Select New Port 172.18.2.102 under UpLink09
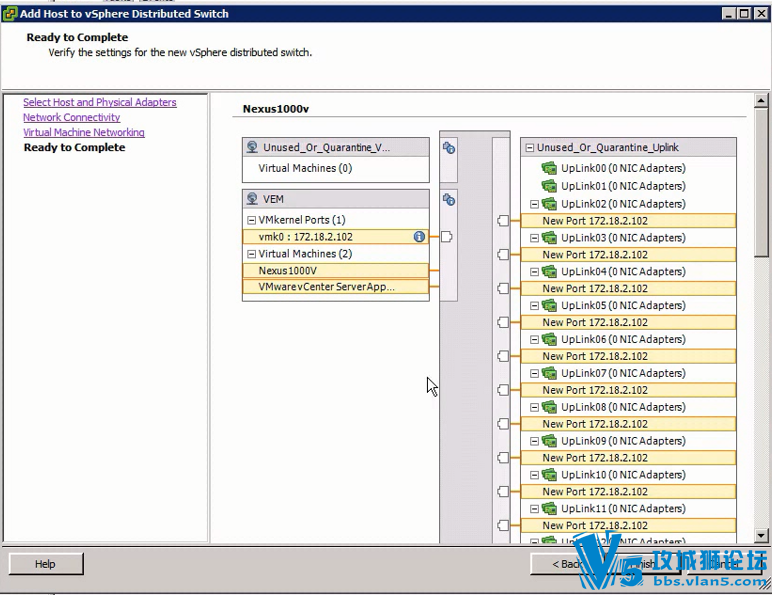This screenshot has height=595, width=772. [x=628, y=458]
